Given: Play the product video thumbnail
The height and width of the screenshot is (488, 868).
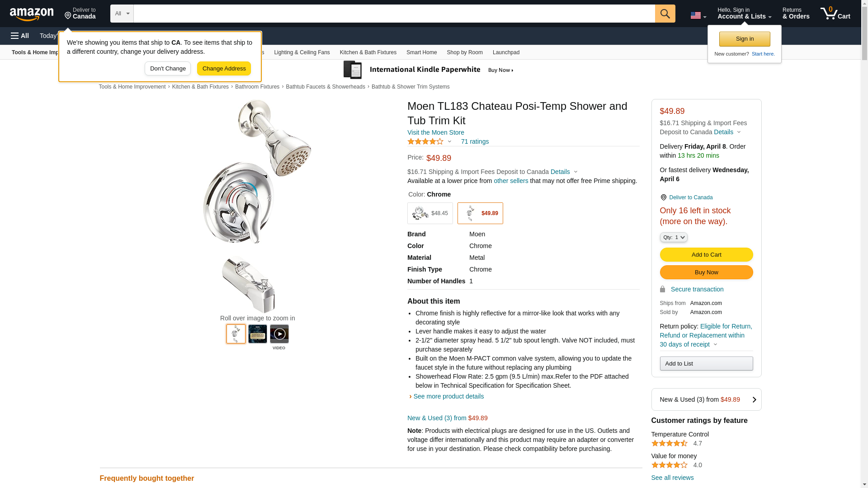Looking at the screenshot, I should (279, 334).
